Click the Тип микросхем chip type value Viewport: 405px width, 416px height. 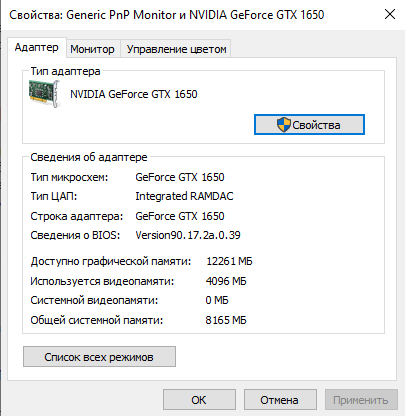click(x=180, y=177)
